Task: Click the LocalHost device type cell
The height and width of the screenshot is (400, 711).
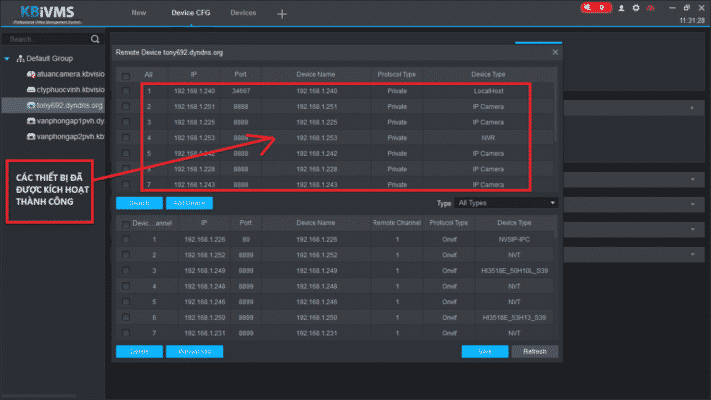Action: pyautogui.click(x=488, y=91)
